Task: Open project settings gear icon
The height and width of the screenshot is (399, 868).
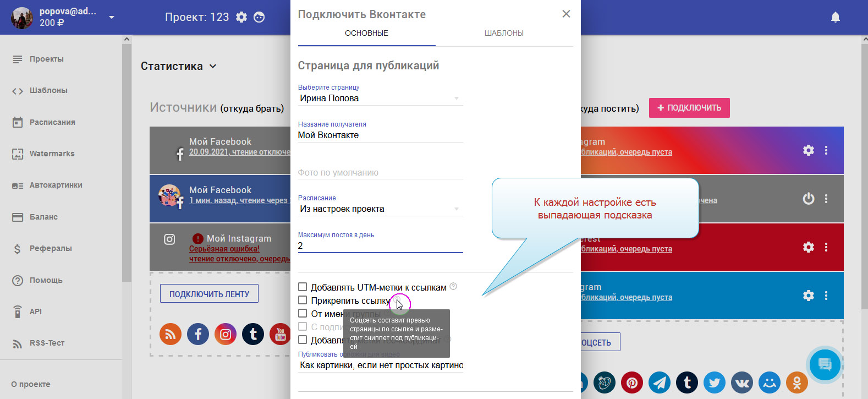Action: point(241,18)
